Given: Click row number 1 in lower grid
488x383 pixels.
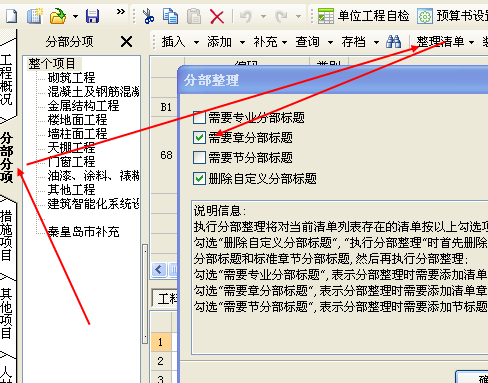Looking at the screenshot, I should (161, 342).
